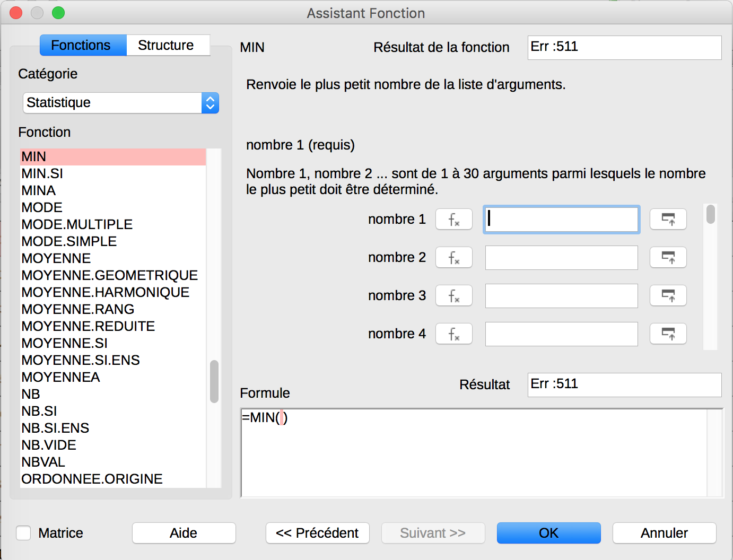Select MOYENNE in the function list

click(x=113, y=258)
